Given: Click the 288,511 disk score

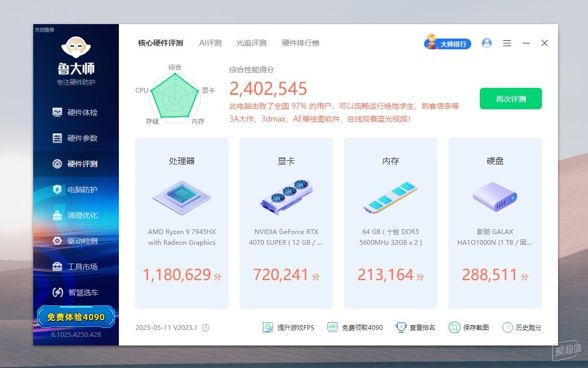Looking at the screenshot, I should [x=490, y=275].
